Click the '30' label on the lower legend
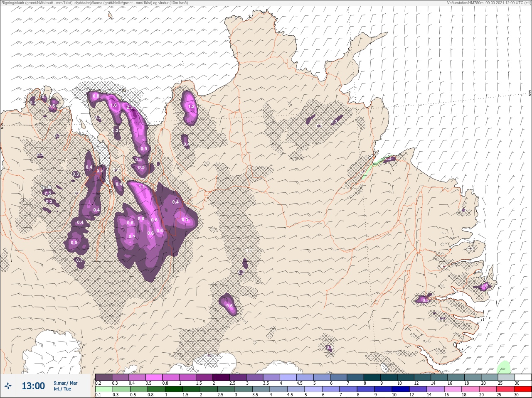Viewport: 532px width, 398px height. [517, 395]
